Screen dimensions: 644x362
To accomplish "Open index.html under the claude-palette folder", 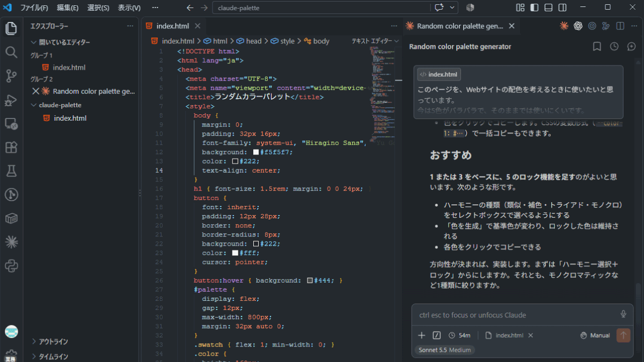I will click(70, 118).
